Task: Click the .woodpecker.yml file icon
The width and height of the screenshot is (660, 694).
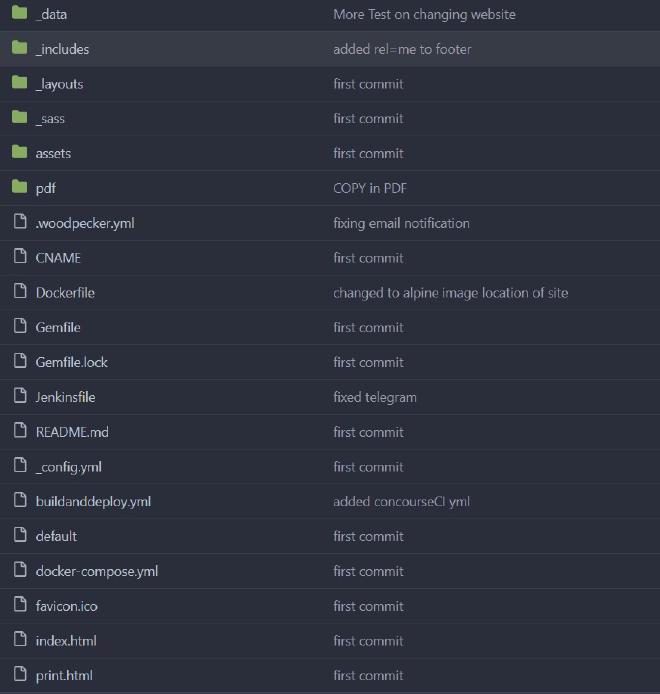Action: [x=19, y=223]
